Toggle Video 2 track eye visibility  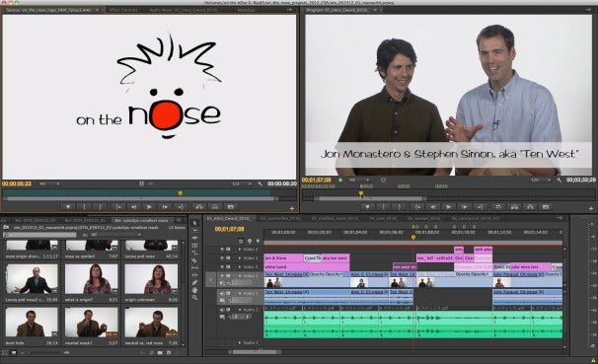tap(222, 266)
